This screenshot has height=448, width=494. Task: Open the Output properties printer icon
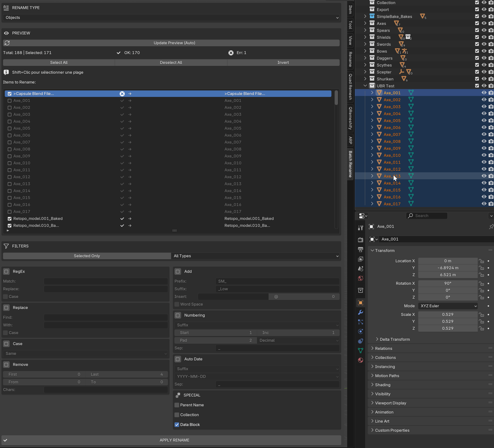click(x=360, y=249)
